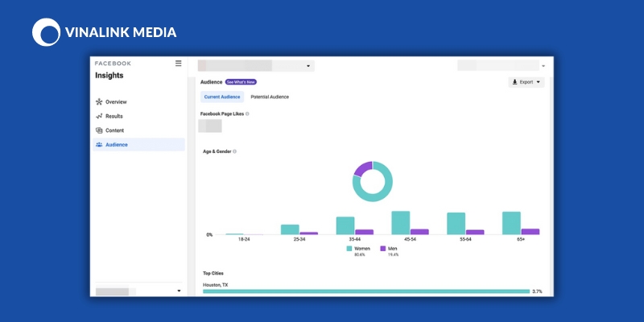Expand the account dropdown arrow at top right
Screen dimensions: 644x322
click(x=543, y=66)
